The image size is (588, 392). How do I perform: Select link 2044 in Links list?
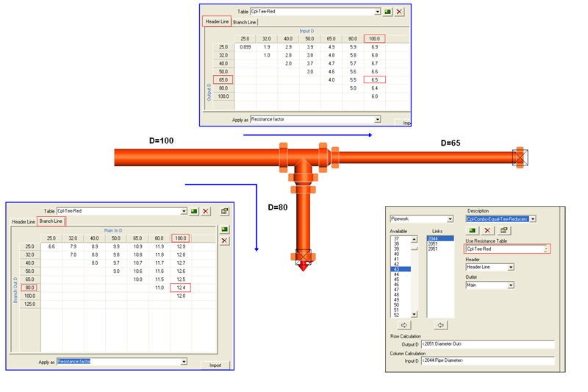coord(440,238)
